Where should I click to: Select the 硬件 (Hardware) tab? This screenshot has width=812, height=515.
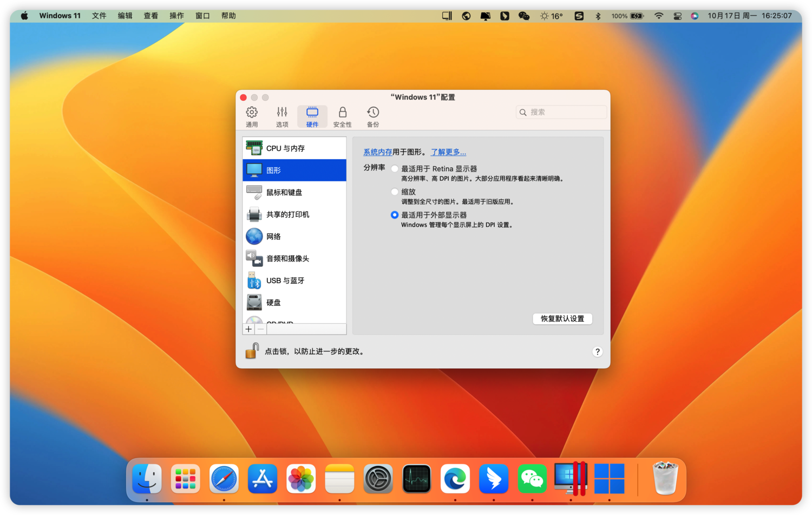[312, 116]
